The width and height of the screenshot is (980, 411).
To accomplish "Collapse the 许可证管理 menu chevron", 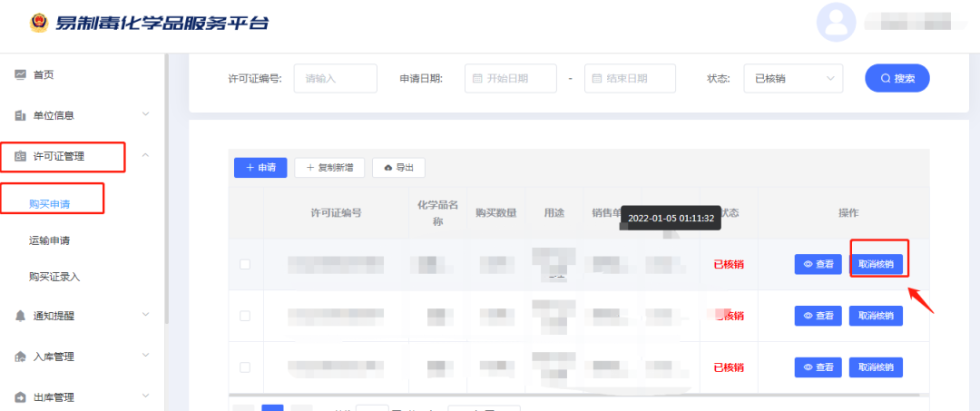I will pos(145,156).
